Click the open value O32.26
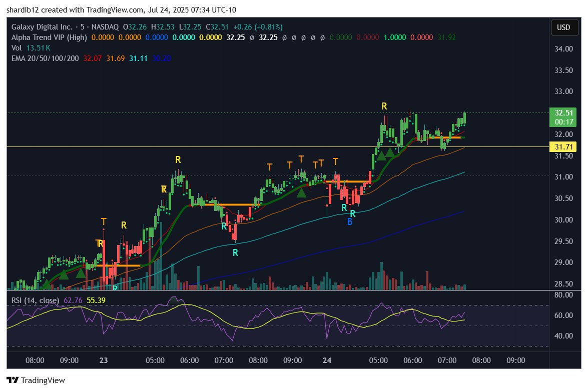Viewport: 588px width, 391px height. click(x=135, y=27)
